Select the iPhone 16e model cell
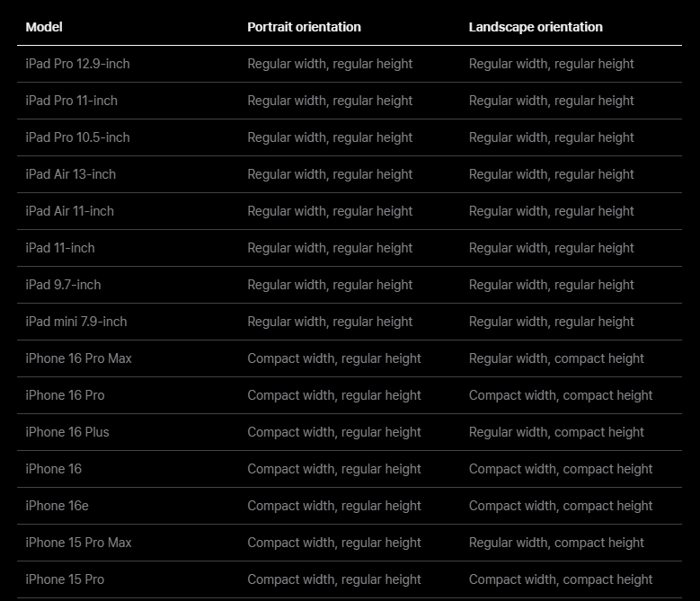This screenshot has height=601, width=700. [58, 506]
